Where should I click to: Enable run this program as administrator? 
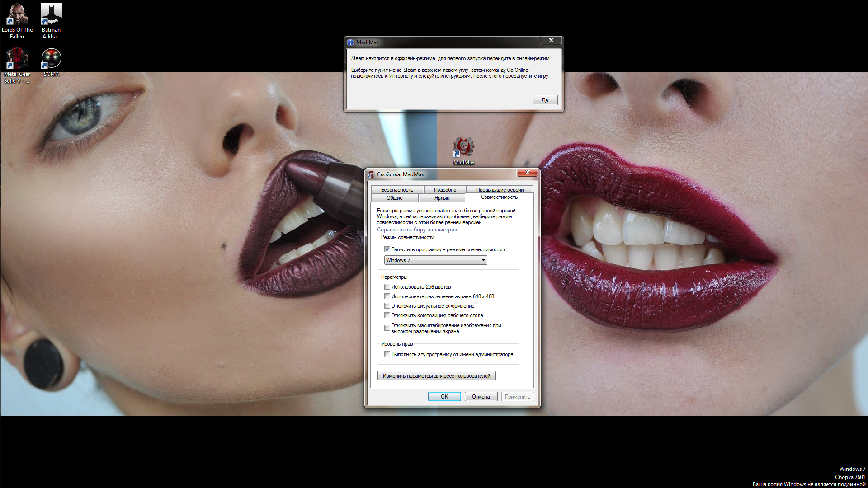(387, 354)
